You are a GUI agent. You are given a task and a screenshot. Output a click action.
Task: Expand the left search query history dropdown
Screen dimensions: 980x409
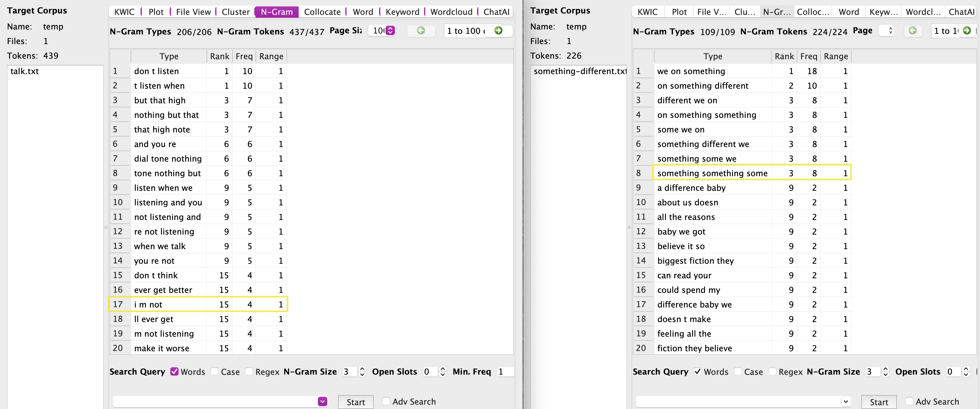(x=322, y=401)
